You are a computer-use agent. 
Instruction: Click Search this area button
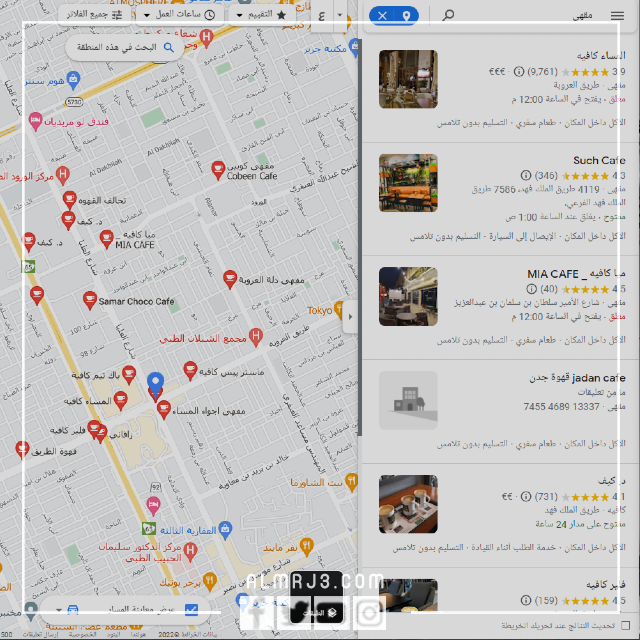point(125,47)
